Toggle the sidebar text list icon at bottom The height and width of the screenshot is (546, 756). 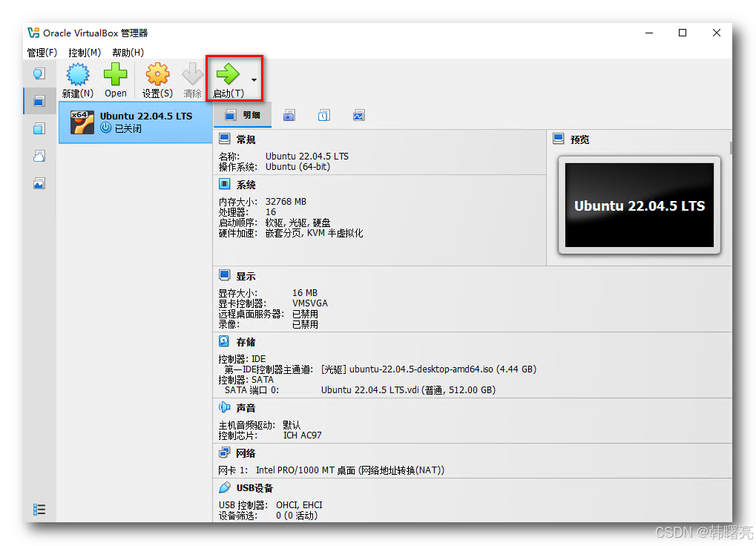(39, 510)
